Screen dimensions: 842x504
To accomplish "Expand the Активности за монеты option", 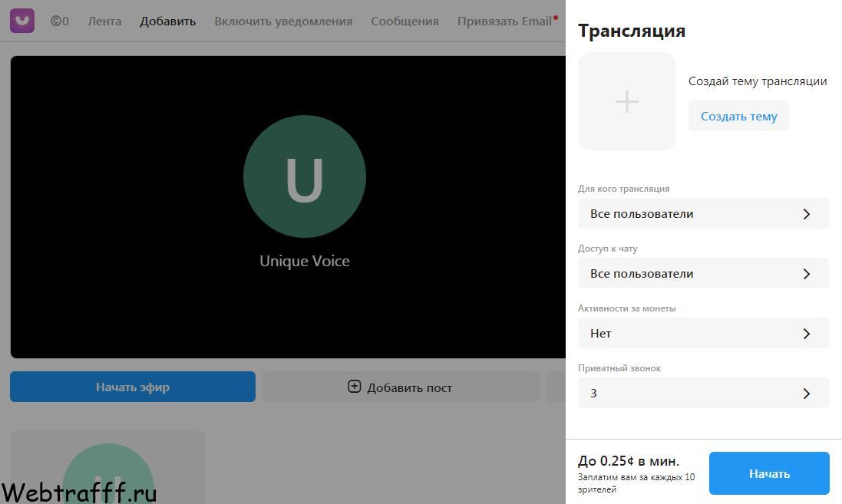I will point(703,334).
